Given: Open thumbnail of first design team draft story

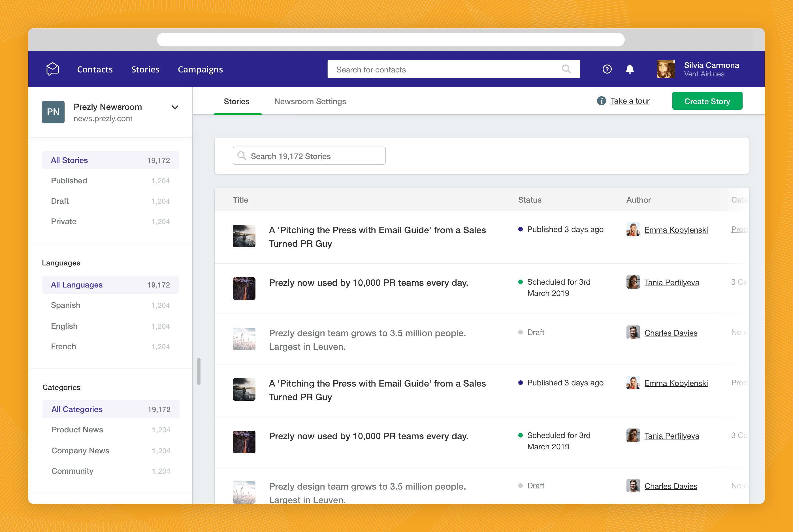Looking at the screenshot, I should pyautogui.click(x=244, y=339).
